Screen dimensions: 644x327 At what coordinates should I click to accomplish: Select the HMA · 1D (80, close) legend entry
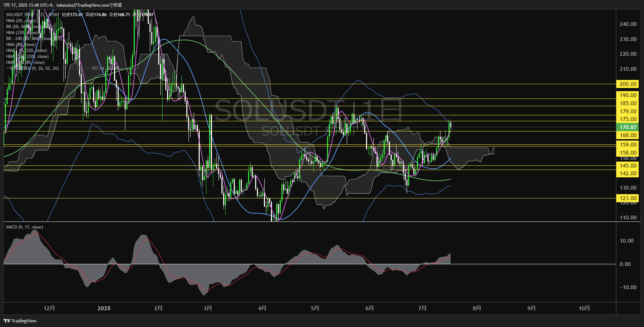click(25, 62)
